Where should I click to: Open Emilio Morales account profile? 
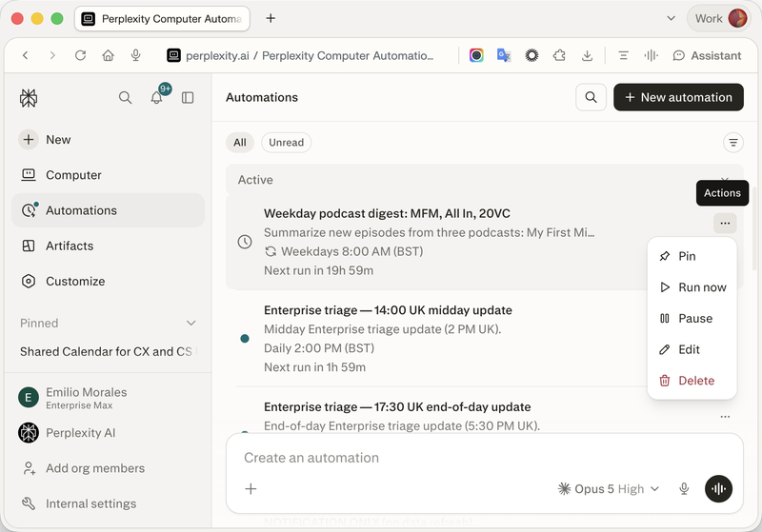tap(73, 398)
